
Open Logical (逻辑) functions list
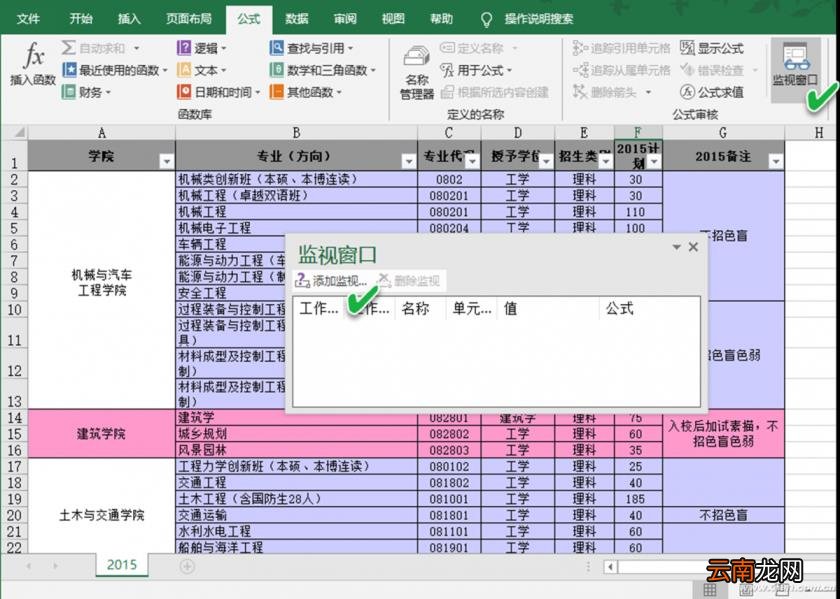pyautogui.click(x=201, y=48)
